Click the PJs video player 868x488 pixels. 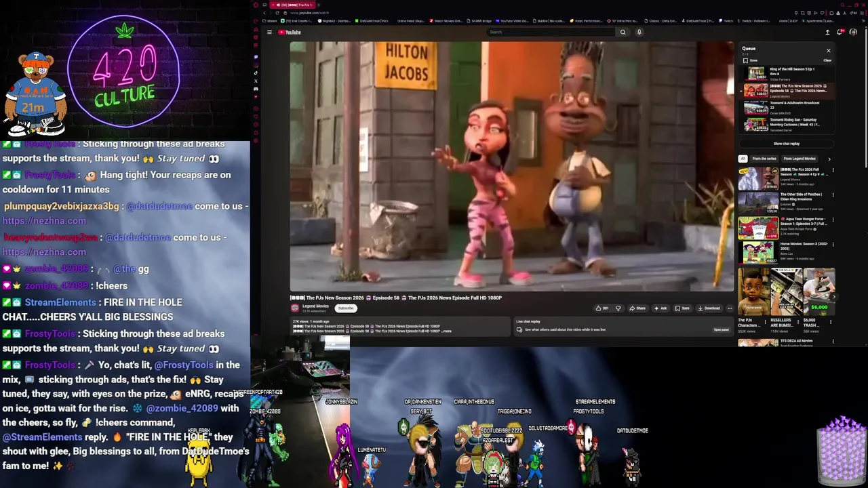[511, 167]
